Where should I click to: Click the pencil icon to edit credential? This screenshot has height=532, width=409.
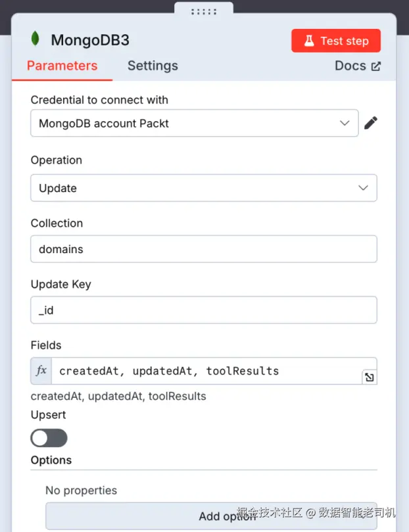tap(371, 123)
